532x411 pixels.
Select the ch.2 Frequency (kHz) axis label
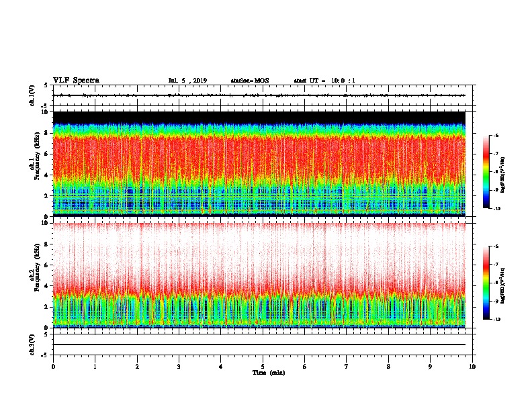pos(35,267)
